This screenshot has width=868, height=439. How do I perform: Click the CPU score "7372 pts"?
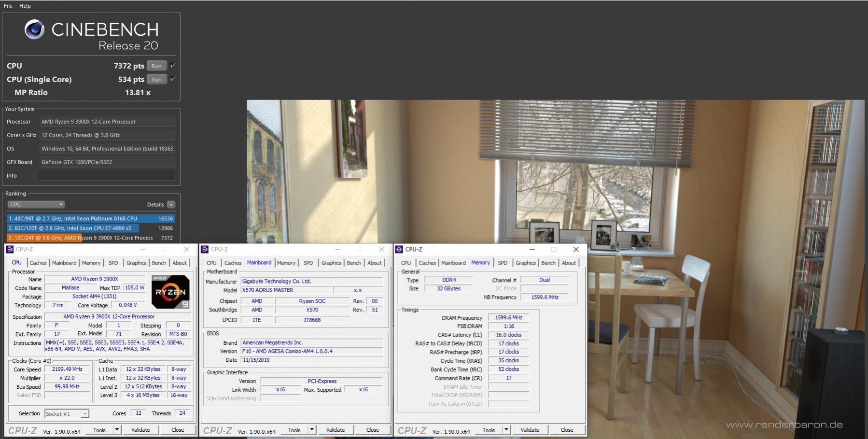[x=129, y=66]
